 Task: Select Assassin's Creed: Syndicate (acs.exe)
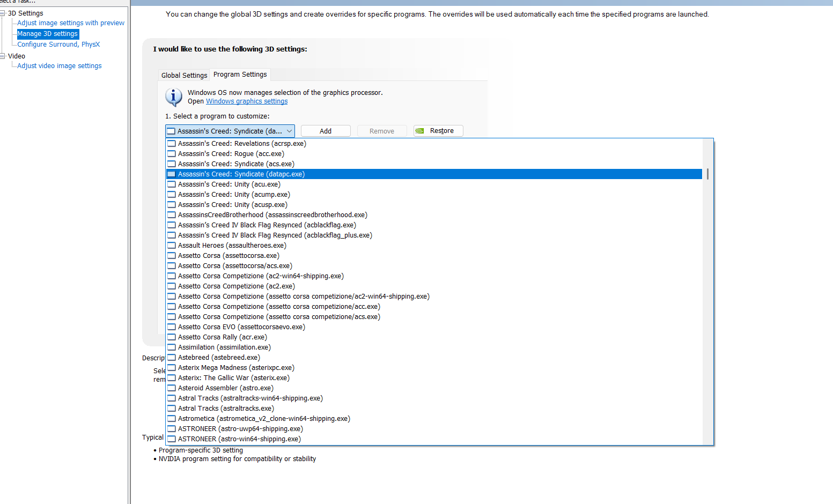coord(434,164)
